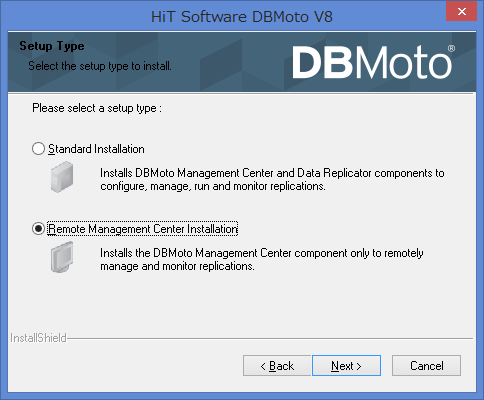Screen dimensions: 484x400
Task: Click the InstallShield text near the bottom
Action: (38, 338)
